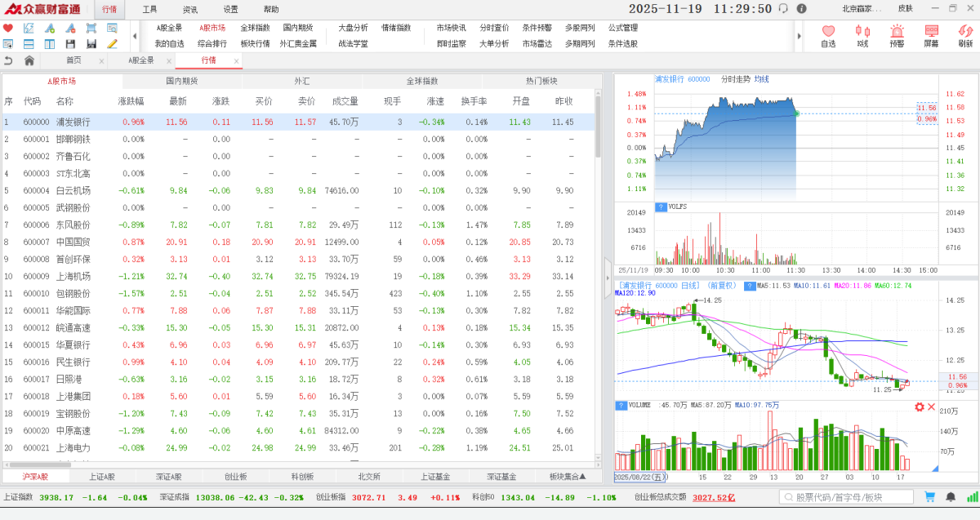The image size is (980, 520).
Task: Click the red heart favorites icon in the top-left toolbar
Action: point(8,28)
